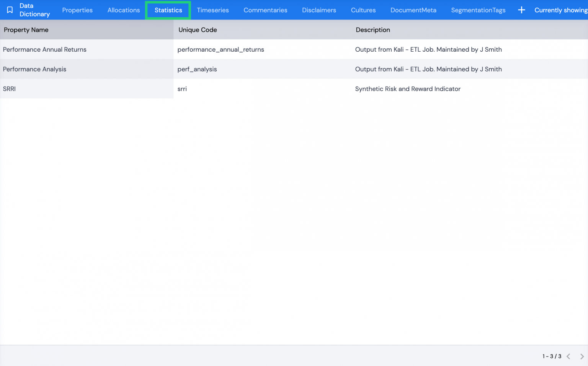Open the SegmentationTags tab
This screenshot has width=588, height=366.
coord(478,10)
